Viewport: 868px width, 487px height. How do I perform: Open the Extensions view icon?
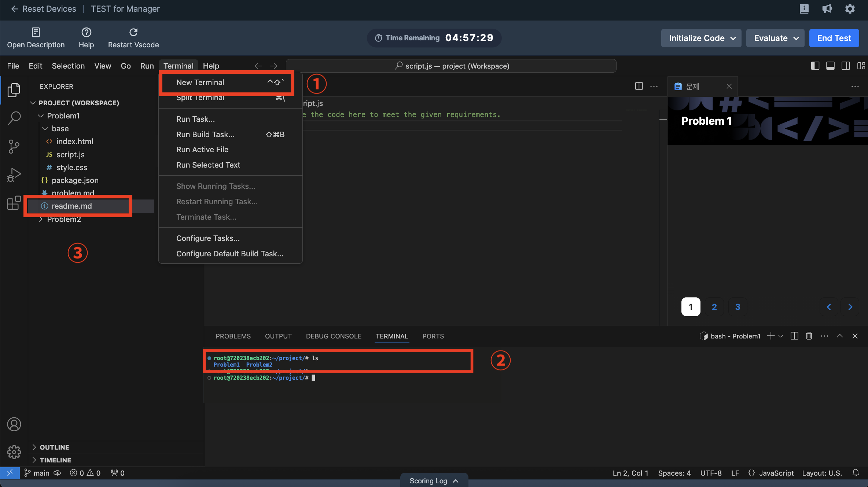(x=14, y=202)
